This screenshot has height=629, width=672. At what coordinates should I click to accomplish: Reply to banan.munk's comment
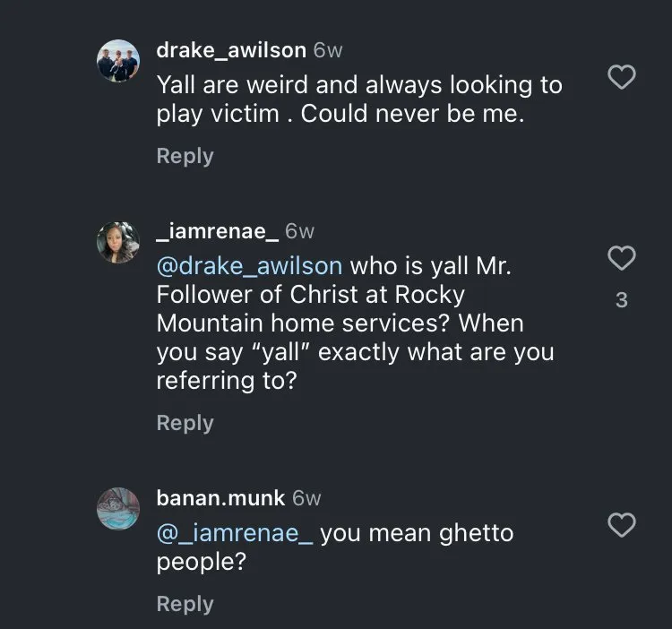pyautogui.click(x=185, y=604)
